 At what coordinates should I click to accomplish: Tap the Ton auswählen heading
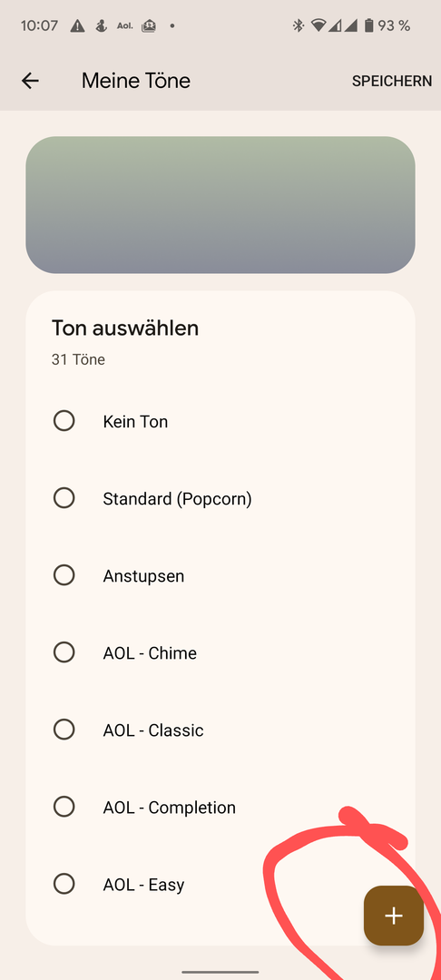pyautogui.click(x=125, y=328)
